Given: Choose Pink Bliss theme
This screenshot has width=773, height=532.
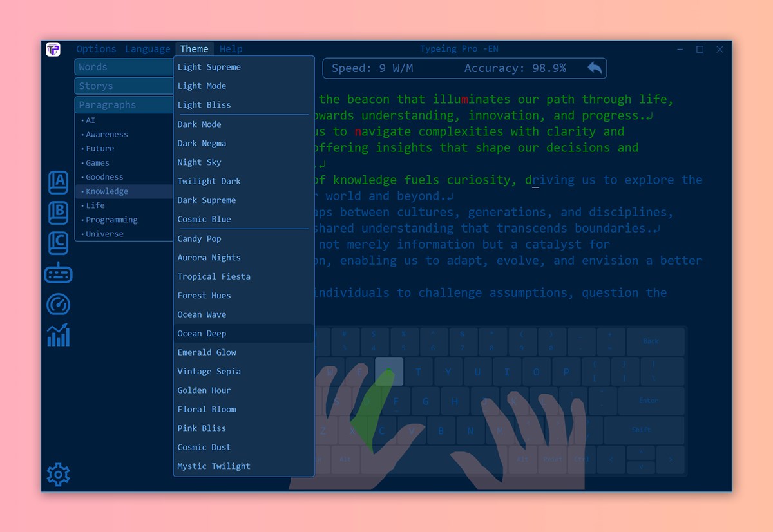Looking at the screenshot, I should (x=243, y=428).
